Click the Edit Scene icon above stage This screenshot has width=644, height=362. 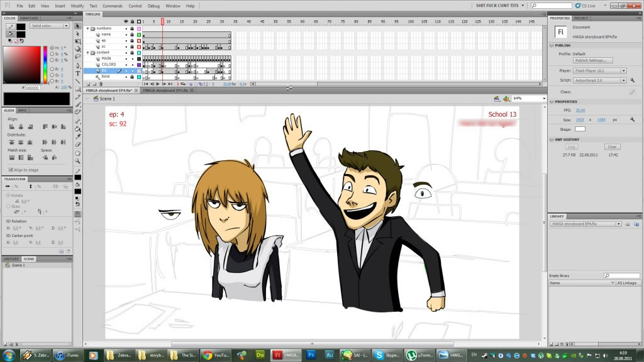pyautogui.click(x=496, y=99)
